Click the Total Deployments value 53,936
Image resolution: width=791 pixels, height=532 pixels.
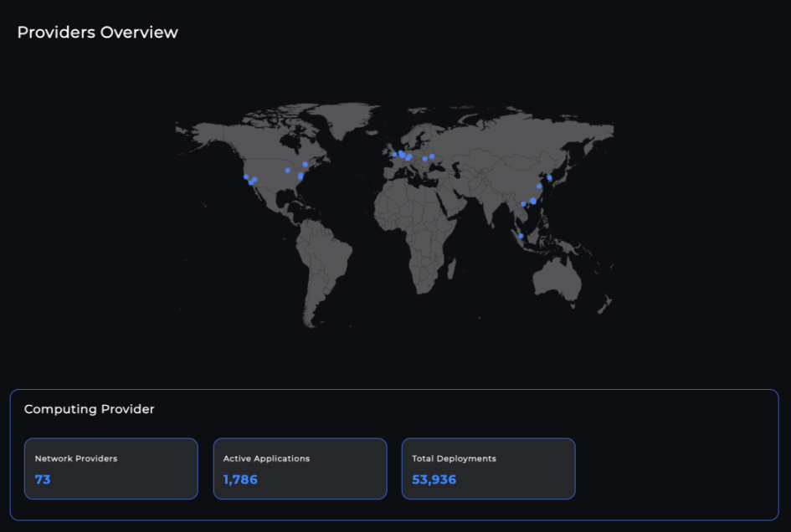[x=434, y=479]
